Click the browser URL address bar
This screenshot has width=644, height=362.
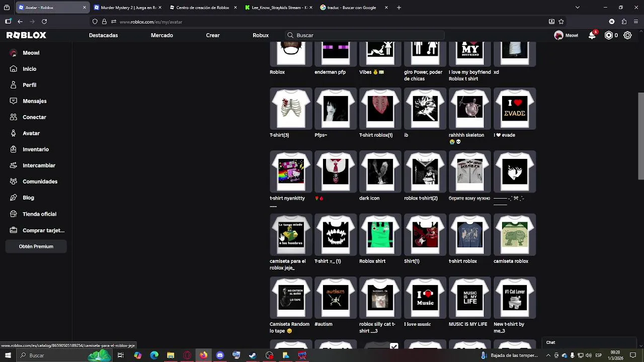(322, 22)
